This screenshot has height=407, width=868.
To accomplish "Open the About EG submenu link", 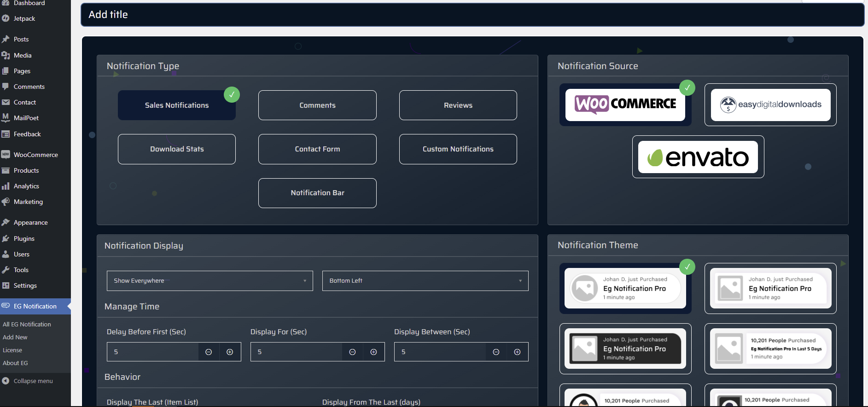I will point(15,363).
